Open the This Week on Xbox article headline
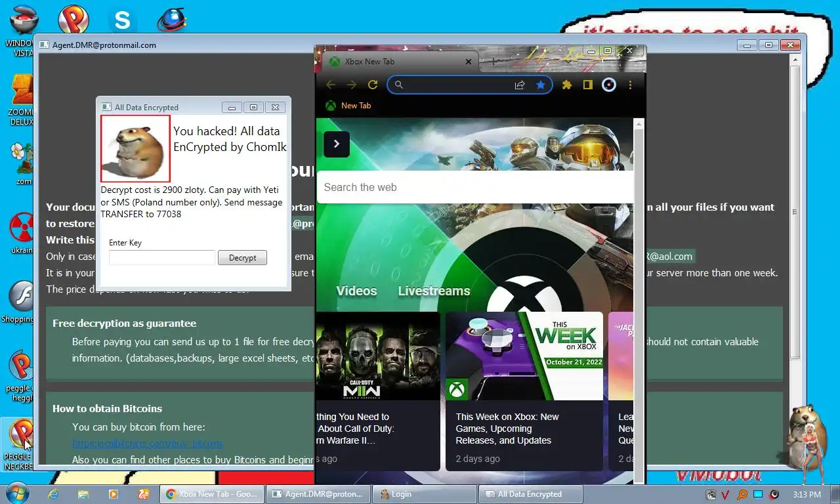Screen dimensions: 840x504 [x=507, y=429]
